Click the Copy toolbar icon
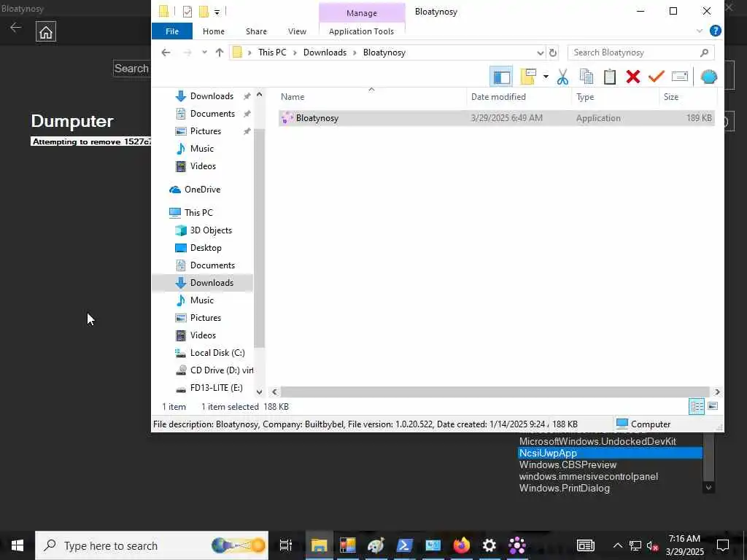The image size is (747, 560). pos(586,77)
